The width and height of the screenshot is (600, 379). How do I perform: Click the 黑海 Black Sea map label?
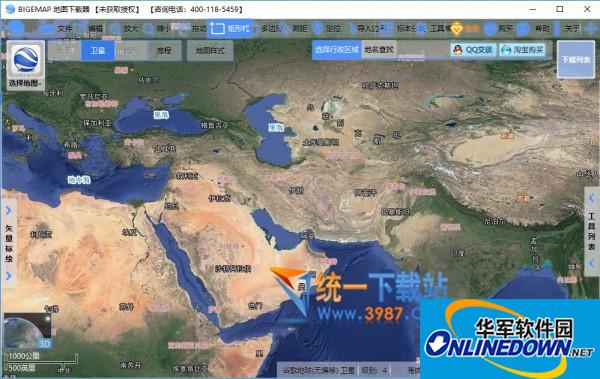(161, 114)
